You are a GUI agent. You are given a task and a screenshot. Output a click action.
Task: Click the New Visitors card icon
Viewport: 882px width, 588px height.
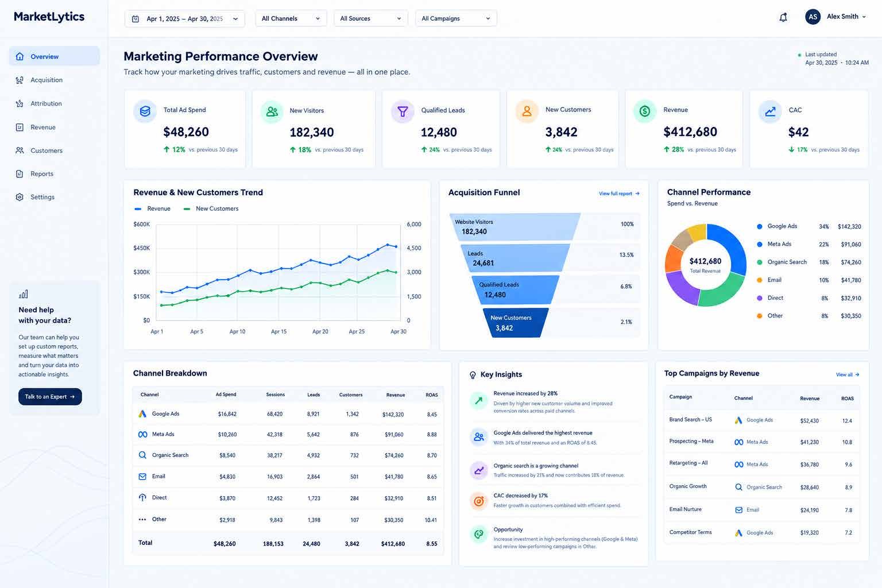point(272,111)
